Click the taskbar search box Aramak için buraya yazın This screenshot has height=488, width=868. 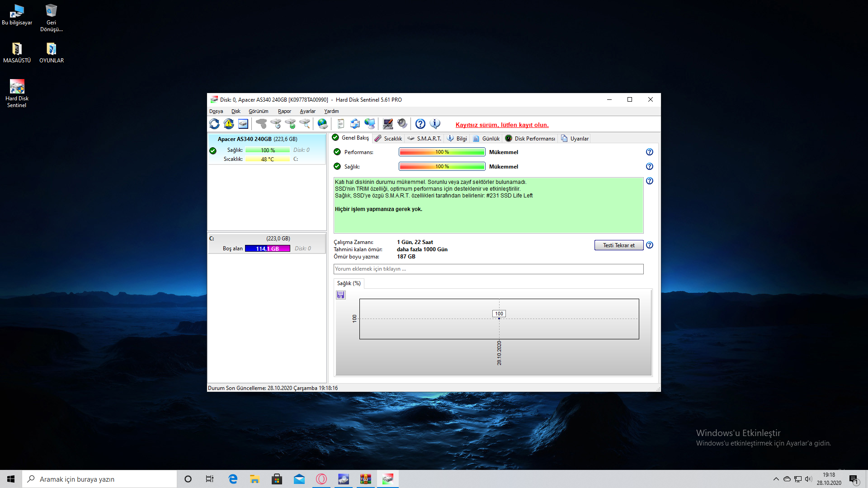point(99,479)
